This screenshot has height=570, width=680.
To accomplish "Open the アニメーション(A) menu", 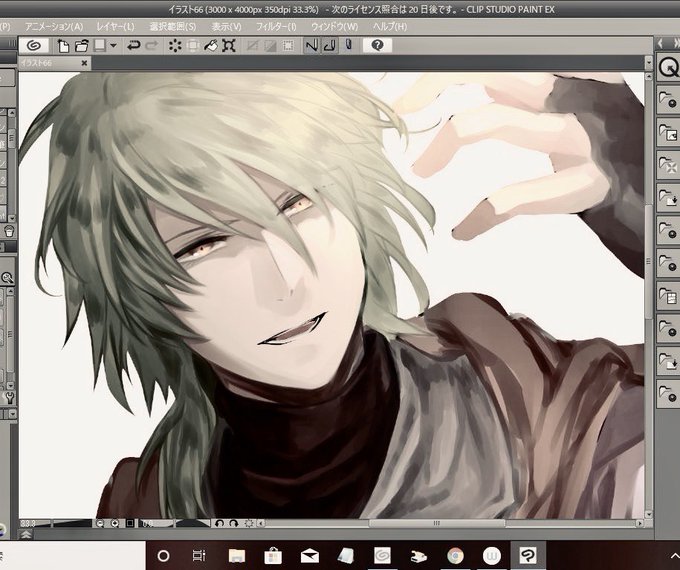I will [x=54, y=27].
